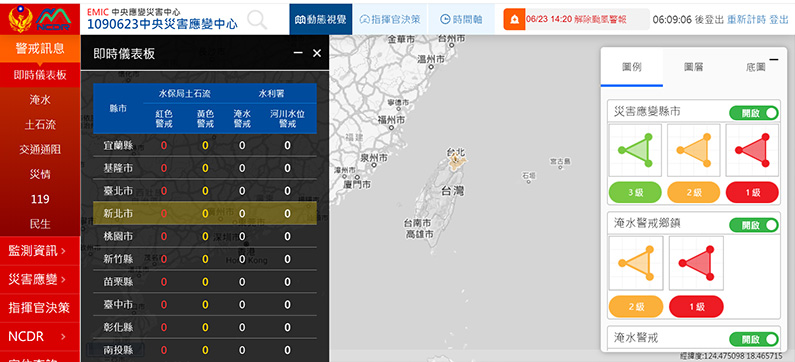
Task: Minimize the 即時儀表板 panel
Action: click(x=298, y=53)
